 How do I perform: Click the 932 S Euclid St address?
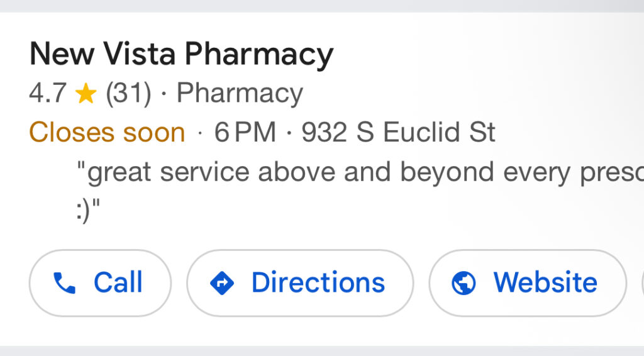tap(398, 133)
